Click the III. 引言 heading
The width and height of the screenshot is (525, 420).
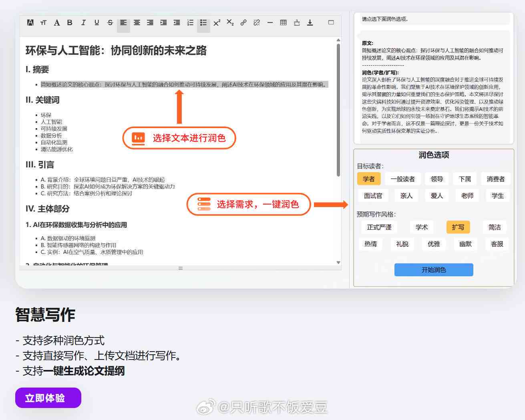40,165
